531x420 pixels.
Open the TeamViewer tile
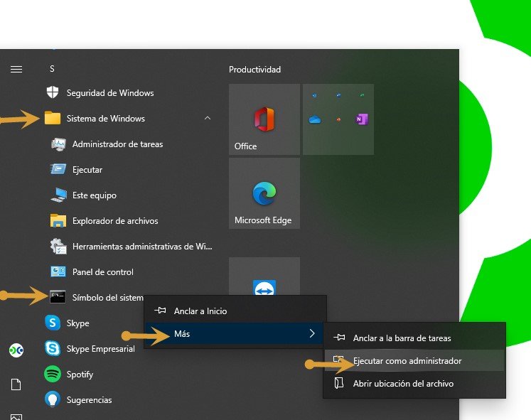[x=264, y=276]
